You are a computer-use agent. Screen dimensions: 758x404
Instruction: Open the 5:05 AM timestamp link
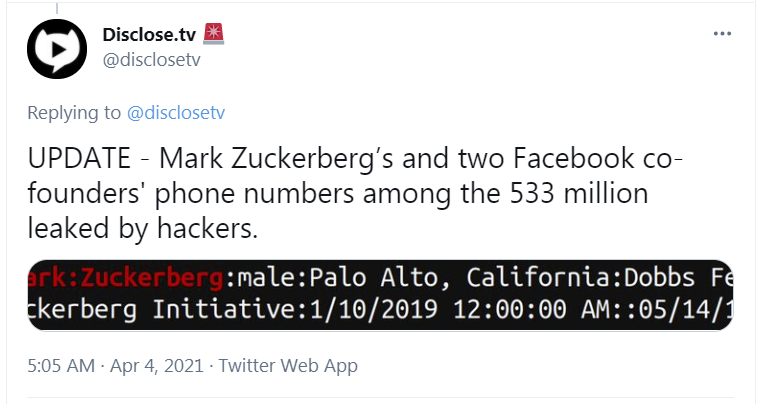coord(61,365)
